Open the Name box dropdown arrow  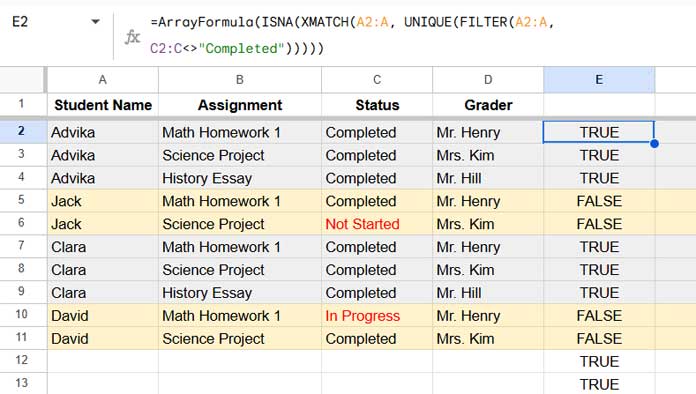point(95,22)
